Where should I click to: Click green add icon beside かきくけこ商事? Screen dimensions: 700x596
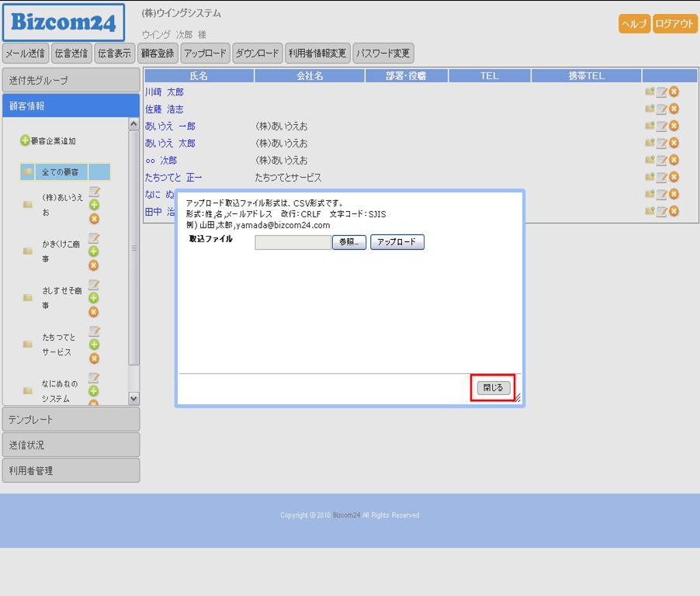pos(94,251)
